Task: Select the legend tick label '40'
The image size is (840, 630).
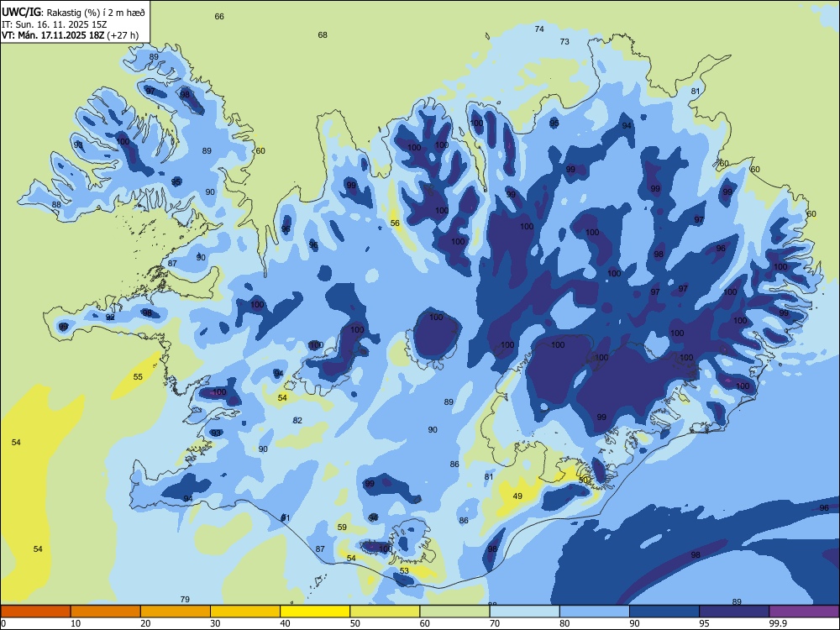Action: click(x=285, y=623)
